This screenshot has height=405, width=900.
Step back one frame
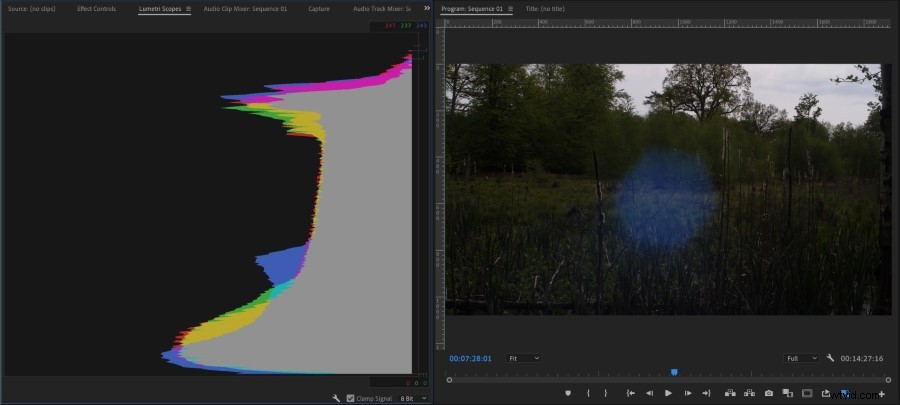coord(650,393)
